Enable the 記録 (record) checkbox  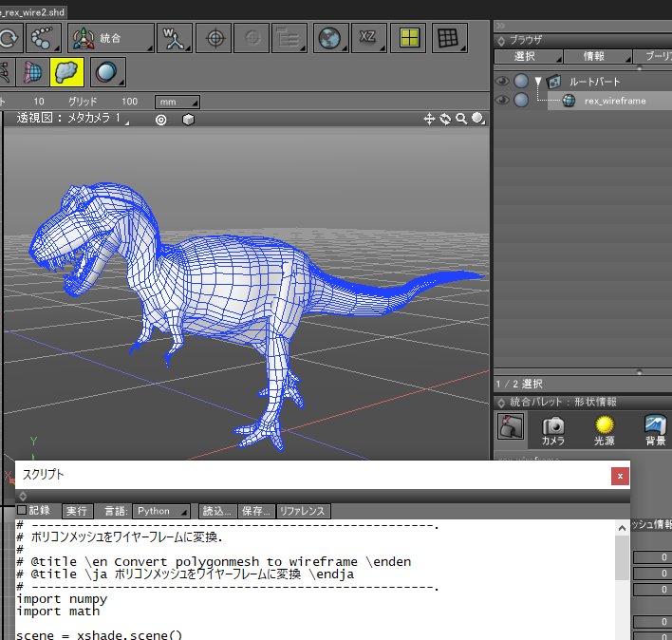(23, 510)
